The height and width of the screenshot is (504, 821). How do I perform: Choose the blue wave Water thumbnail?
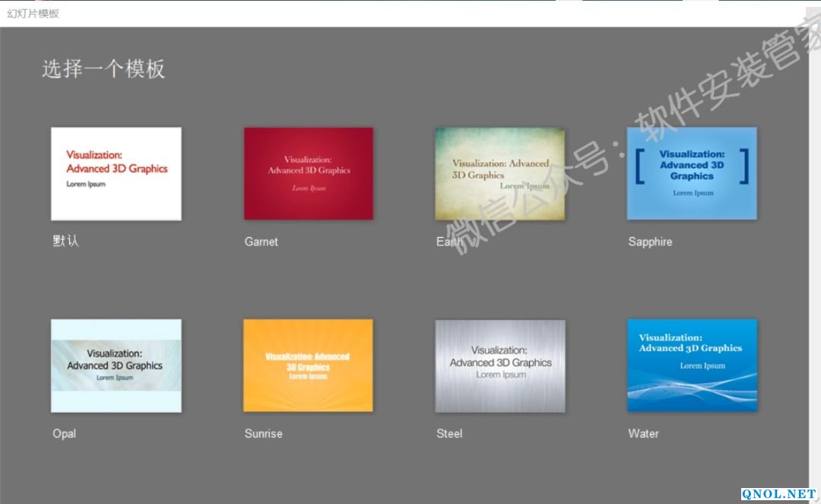click(692, 366)
